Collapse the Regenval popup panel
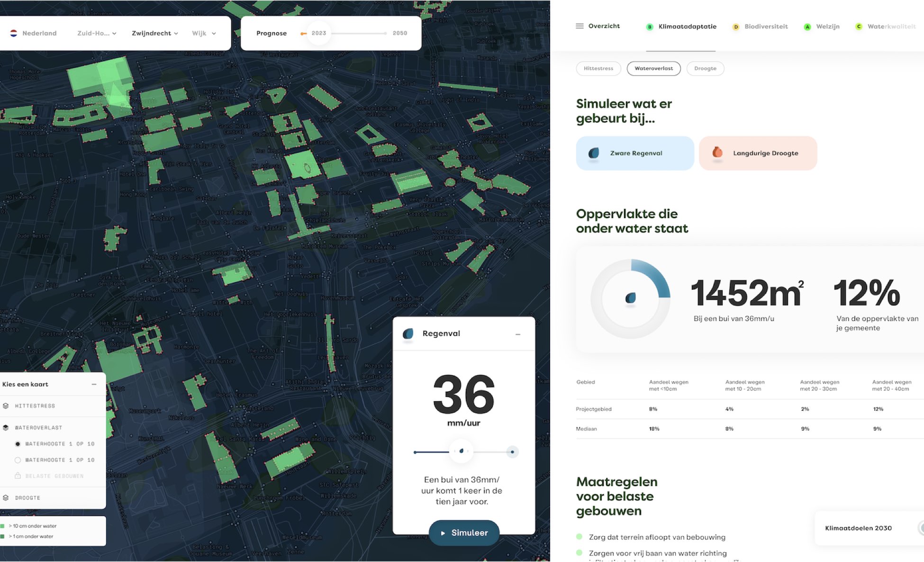924x562 pixels. pos(518,334)
